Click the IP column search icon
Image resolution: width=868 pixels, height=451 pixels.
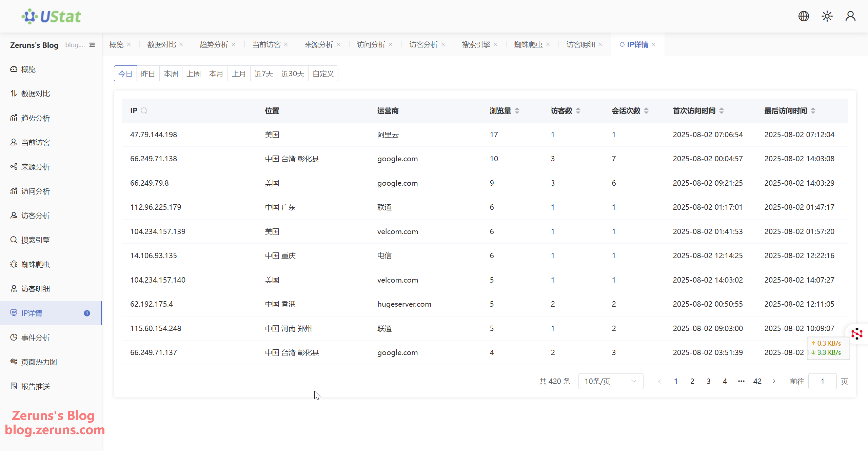(144, 111)
